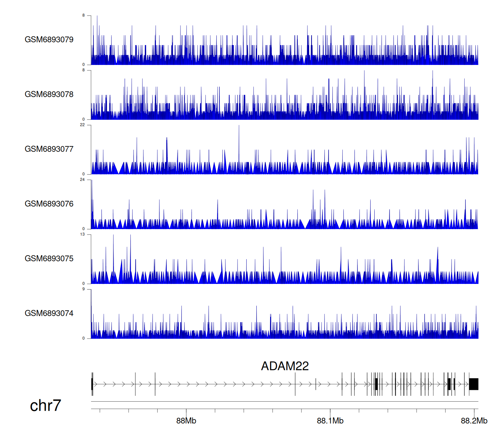
Task: Select the GSM6893078 track label
Action: (49, 95)
